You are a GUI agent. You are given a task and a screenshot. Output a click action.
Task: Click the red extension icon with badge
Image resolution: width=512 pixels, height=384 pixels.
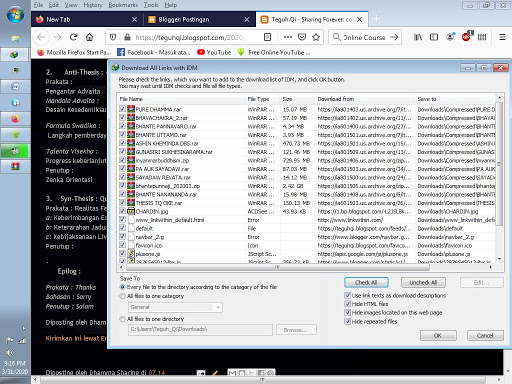pos(467,36)
